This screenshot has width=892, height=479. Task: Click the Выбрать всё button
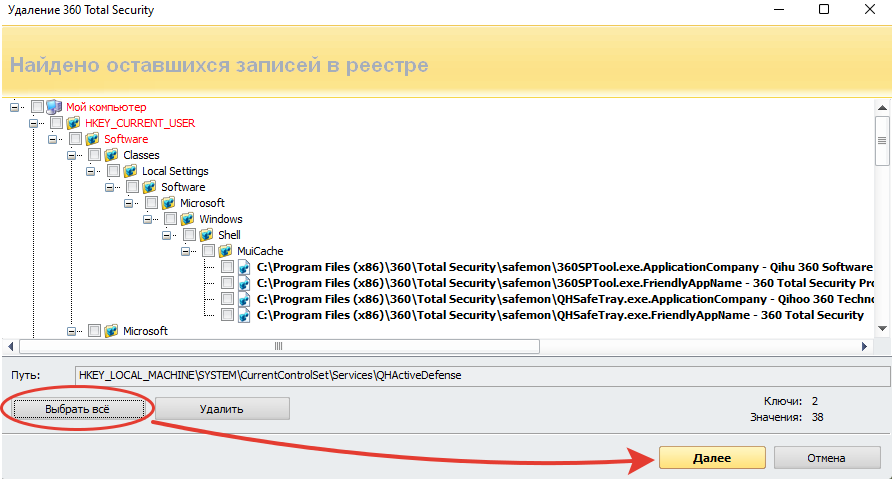78,409
